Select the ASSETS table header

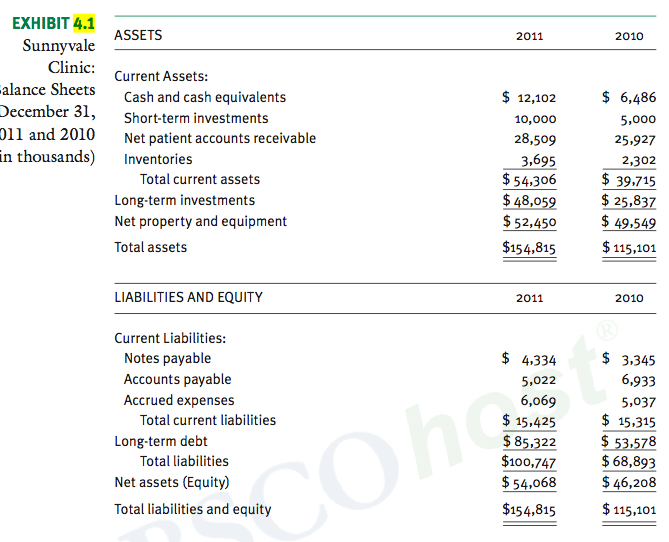(138, 35)
